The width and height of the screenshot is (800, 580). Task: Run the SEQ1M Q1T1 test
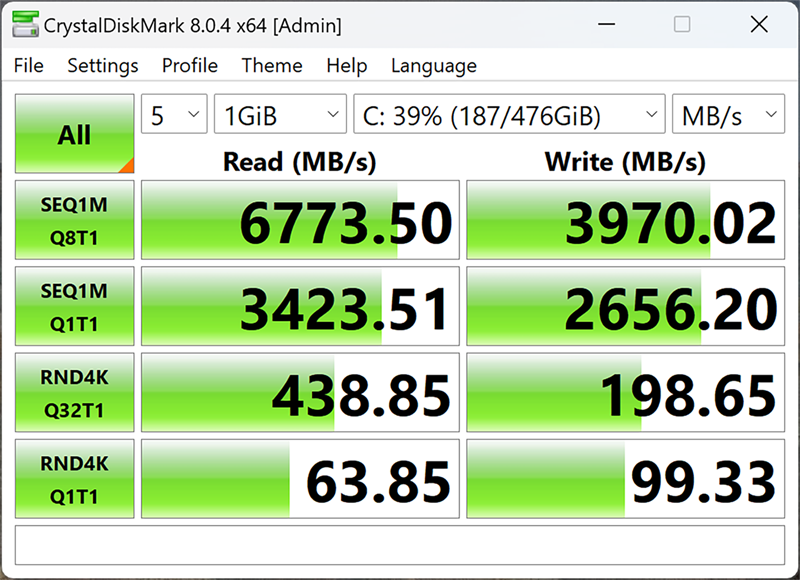[x=74, y=306]
